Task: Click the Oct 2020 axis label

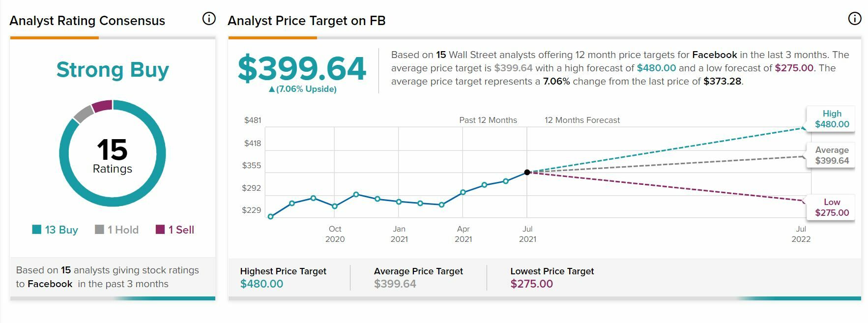Action: [x=335, y=234]
